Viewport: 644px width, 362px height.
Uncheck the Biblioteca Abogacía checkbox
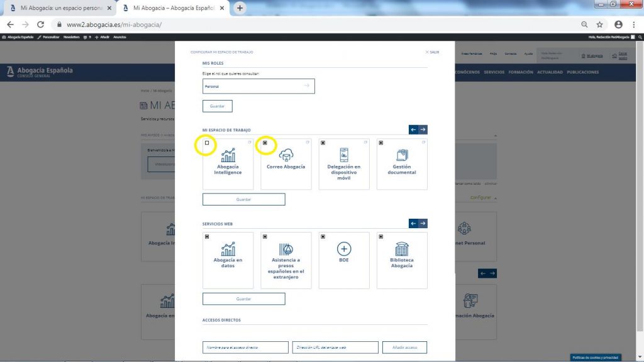(x=380, y=236)
